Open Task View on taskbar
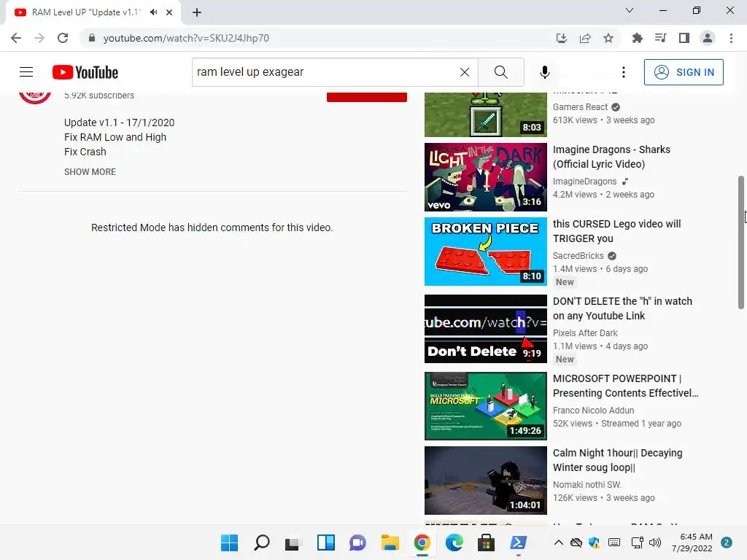This screenshot has width=747, height=560. click(x=293, y=542)
